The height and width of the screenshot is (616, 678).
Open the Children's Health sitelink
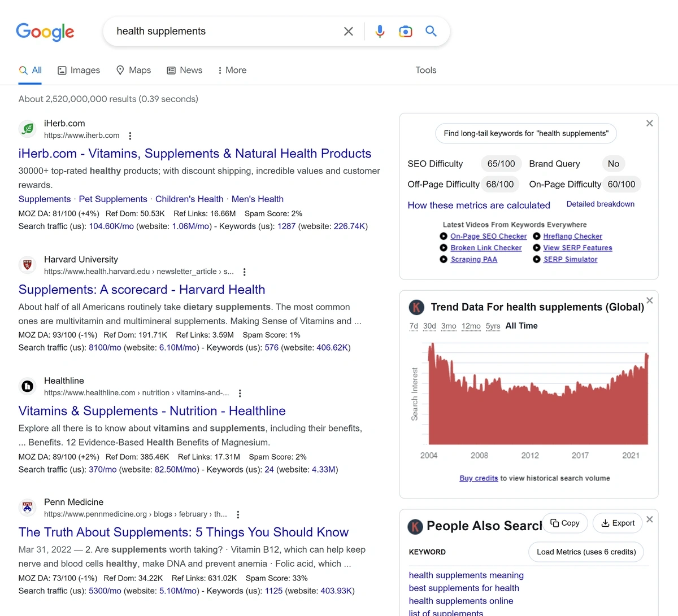189,199
